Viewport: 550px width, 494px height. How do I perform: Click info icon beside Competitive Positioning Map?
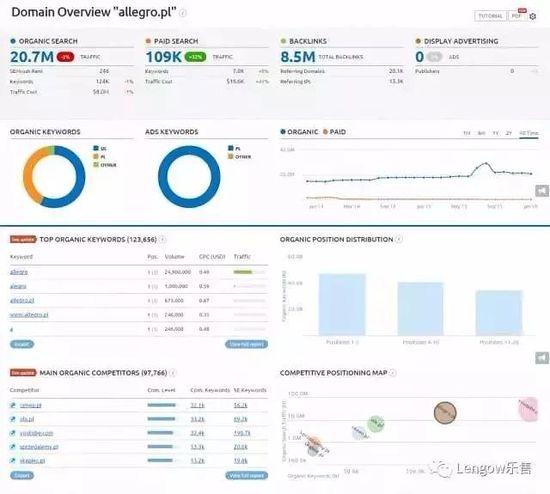393,373
